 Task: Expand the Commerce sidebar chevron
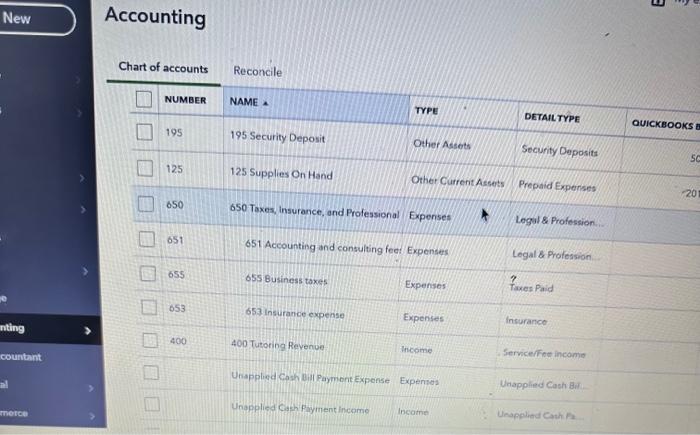pos(92,416)
